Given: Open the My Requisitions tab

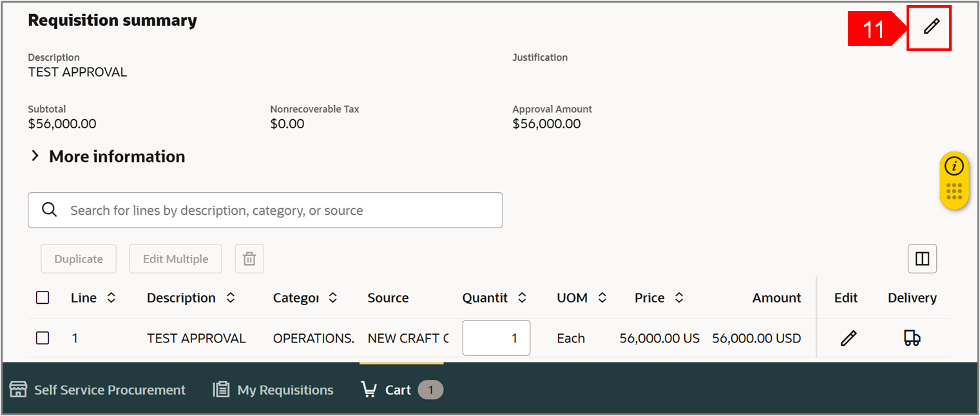Looking at the screenshot, I should 274,390.
